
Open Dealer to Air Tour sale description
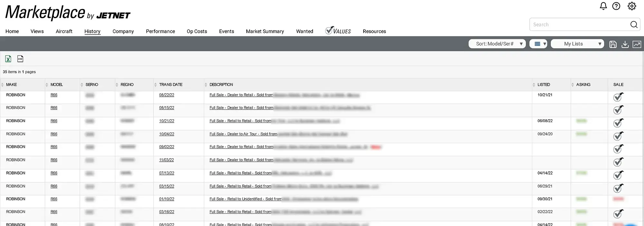243,134
